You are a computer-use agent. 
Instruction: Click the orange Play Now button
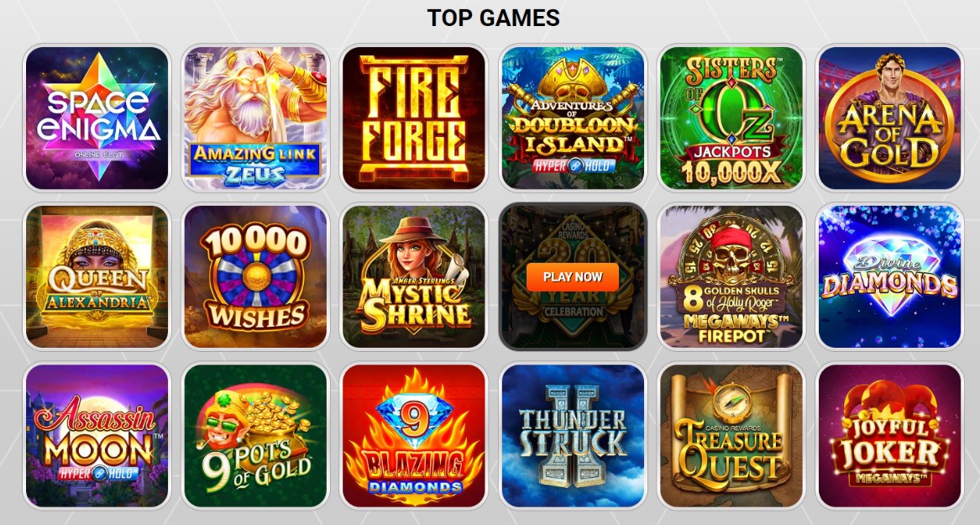click(573, 277)
